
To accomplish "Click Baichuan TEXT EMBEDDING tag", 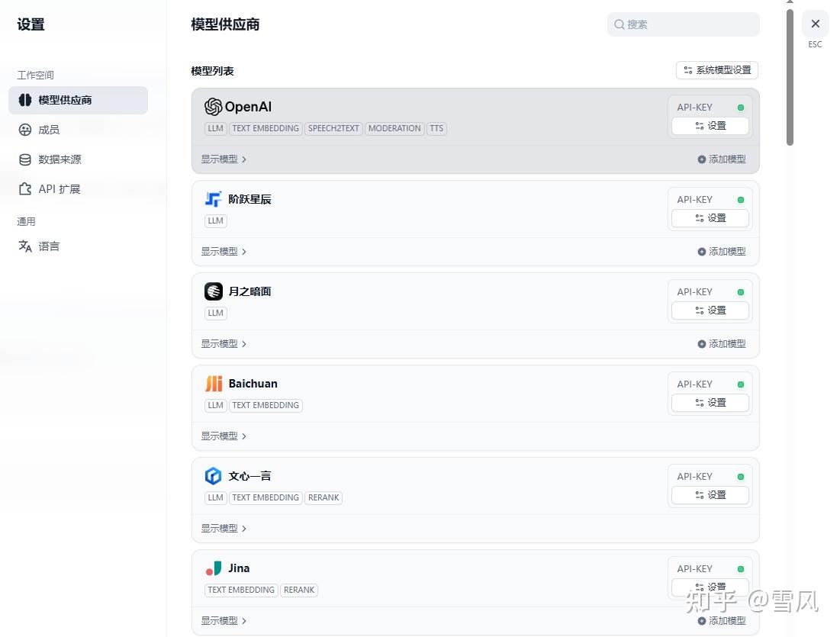I will 266,406.
